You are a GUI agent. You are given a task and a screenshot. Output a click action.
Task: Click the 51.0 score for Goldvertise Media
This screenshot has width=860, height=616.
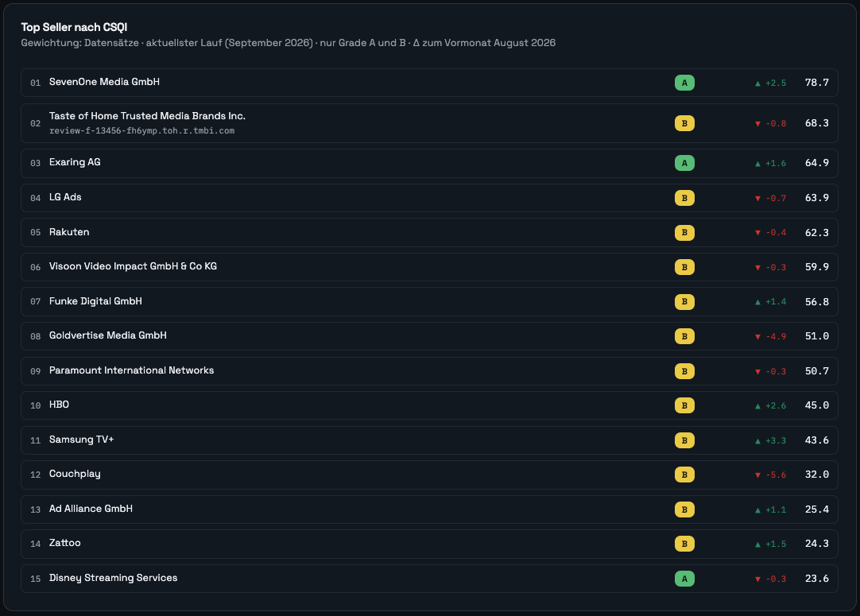[816, 336]
